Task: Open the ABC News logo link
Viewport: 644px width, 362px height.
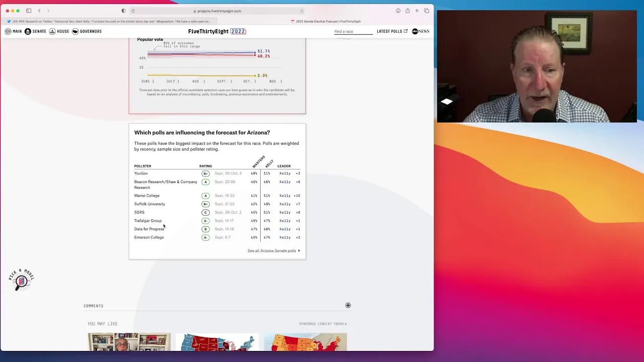Action: [x=421, y=31]
